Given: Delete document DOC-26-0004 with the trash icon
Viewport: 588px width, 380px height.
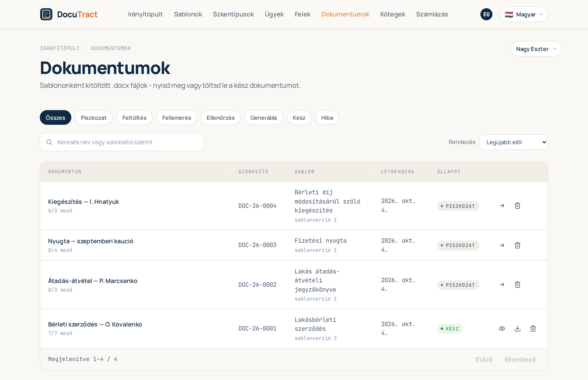Looking at the screenshot, I should pyautogui.click(x=517, y=206).
